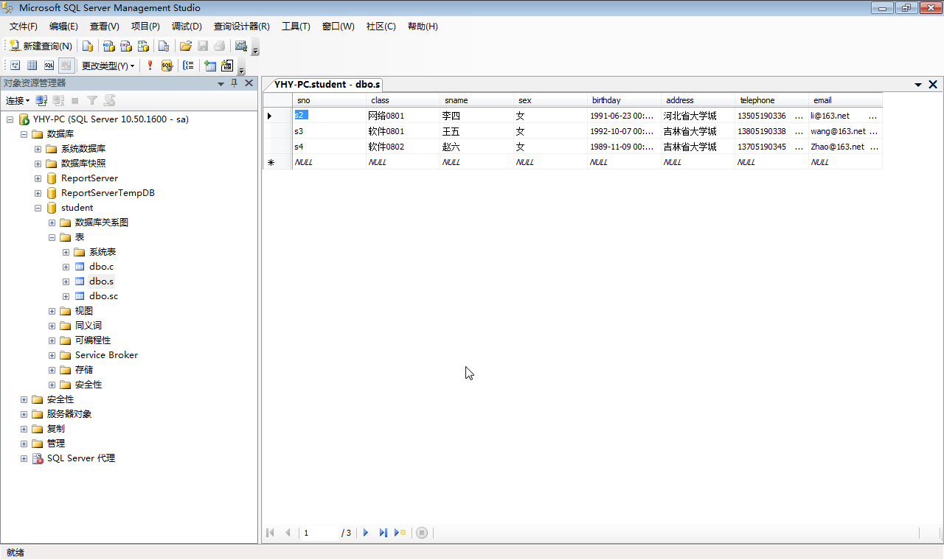Screen dimensions: 944x560
Task: Click the Add New Derived Table icon
Action: 227,66
